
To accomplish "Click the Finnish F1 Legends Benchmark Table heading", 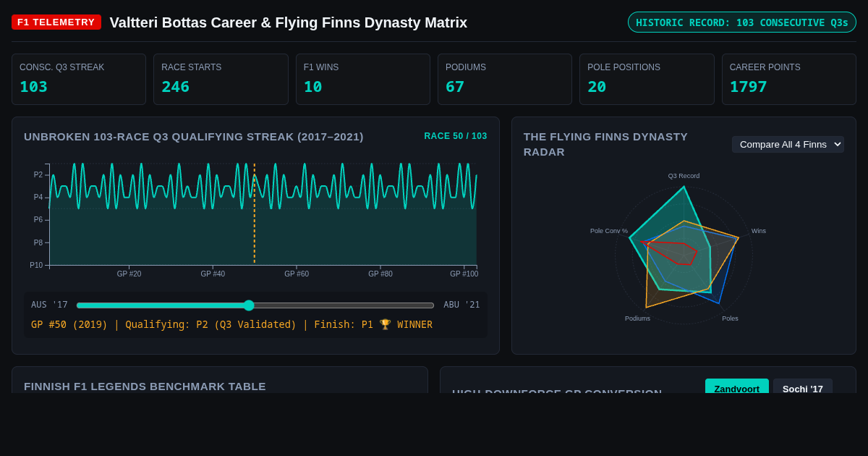I will pos(145,387).
